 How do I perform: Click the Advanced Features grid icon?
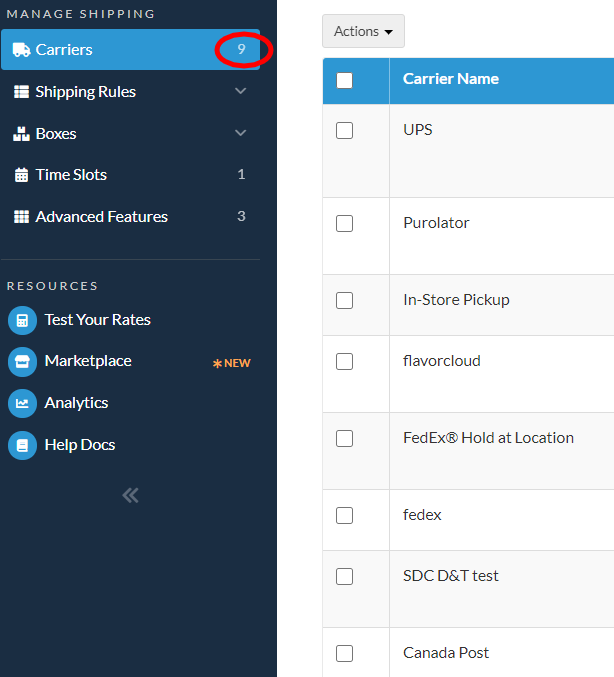tap(21, 217)
